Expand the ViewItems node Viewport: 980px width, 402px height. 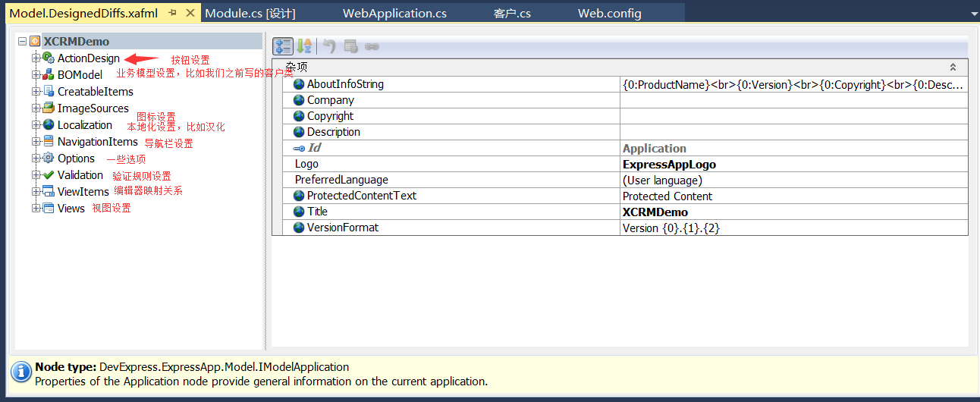pos(36,192)
